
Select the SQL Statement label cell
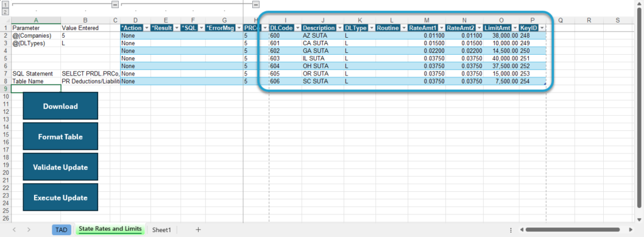coord(36,74)
